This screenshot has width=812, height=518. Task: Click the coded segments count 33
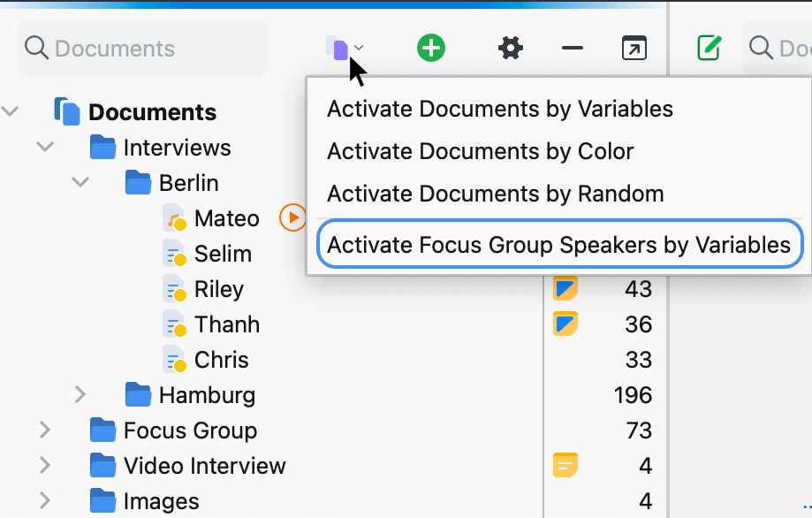point(638,360)
